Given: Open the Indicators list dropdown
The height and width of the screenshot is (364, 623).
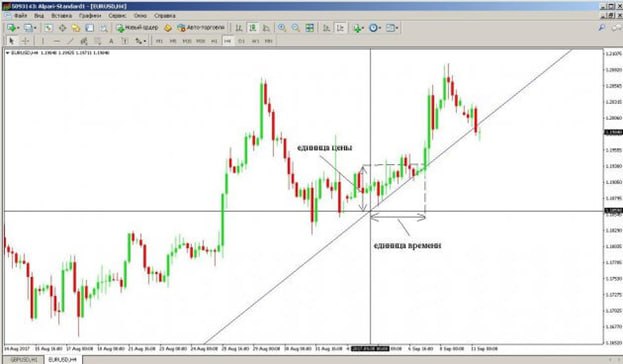Looking at the screenshot, I should click(358, 28).
